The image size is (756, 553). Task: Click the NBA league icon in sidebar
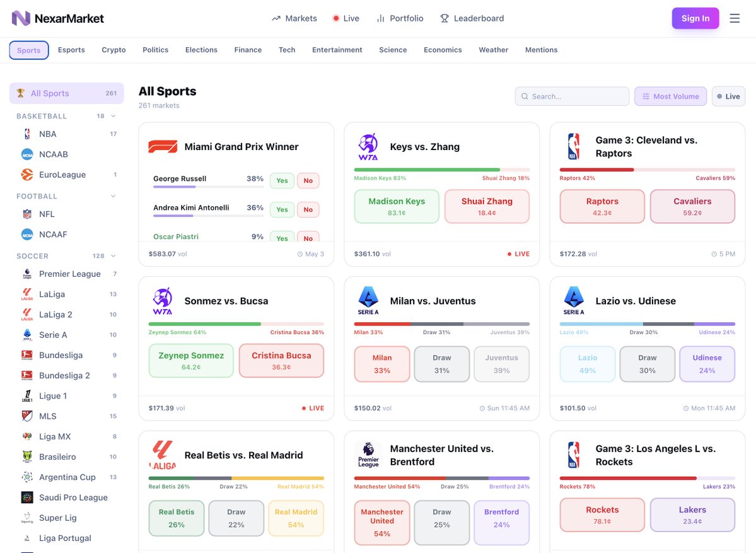tap(27, 134)
